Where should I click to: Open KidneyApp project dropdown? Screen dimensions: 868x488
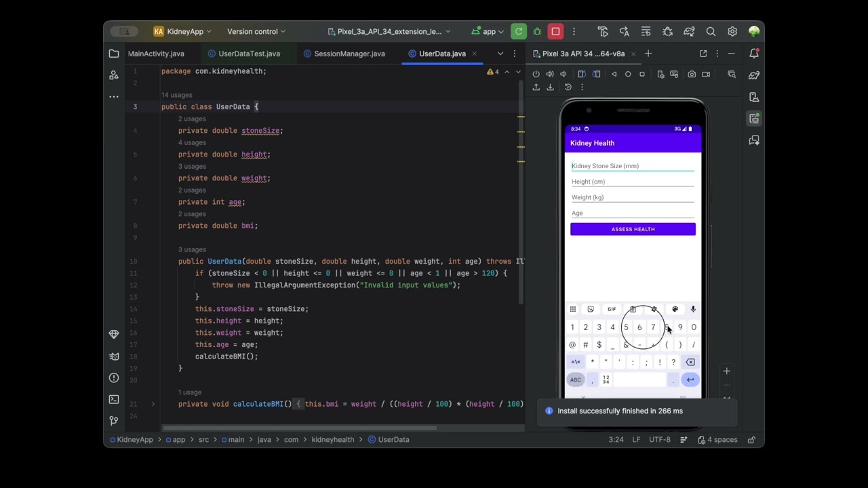tap(182, 31)
